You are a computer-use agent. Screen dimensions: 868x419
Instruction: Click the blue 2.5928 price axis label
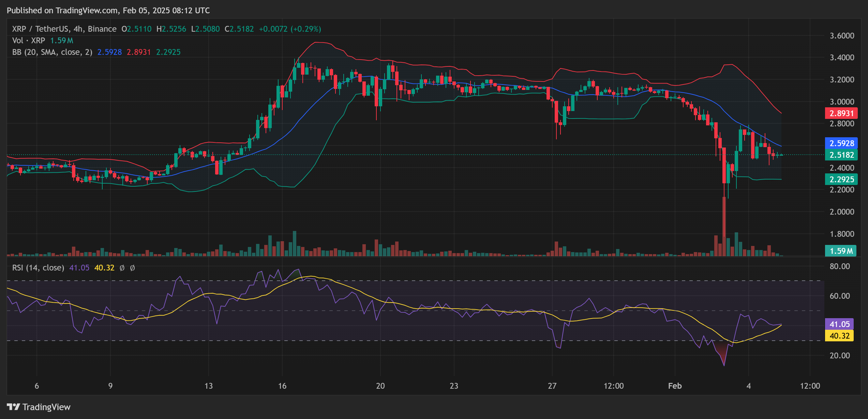pyautogui.click(x=841, y=143)
